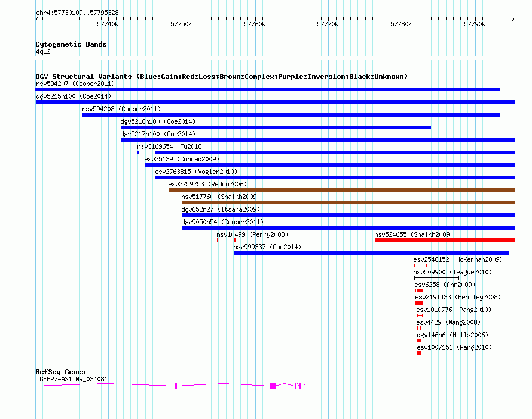
Task: Open the dgv652n27 (Itsara2009) label
Action: [x=221, y=209]
